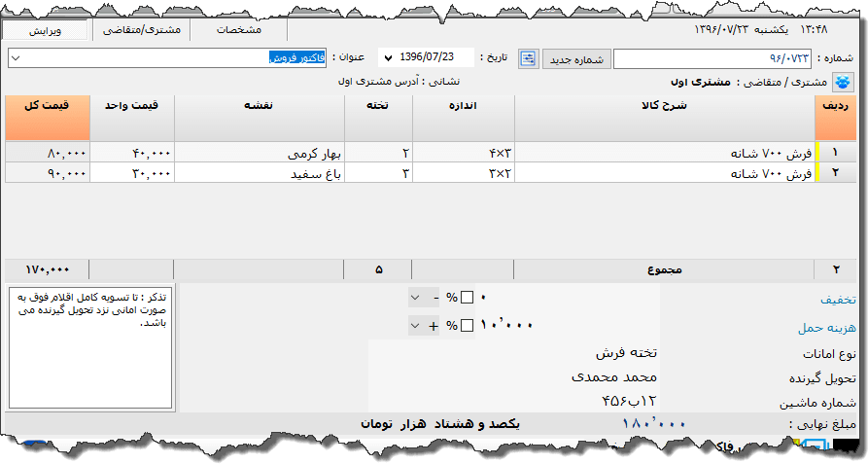The height and width of the screenshot is (464, 868).
Task: Click the ۱۸۰'۰۰۰ final amount value
Action: point(654,424)
